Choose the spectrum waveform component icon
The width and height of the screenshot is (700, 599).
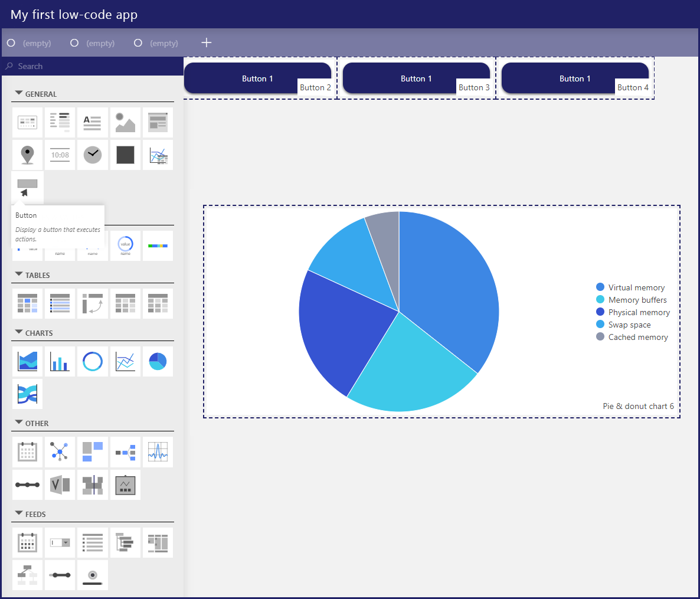pos(158,452)
